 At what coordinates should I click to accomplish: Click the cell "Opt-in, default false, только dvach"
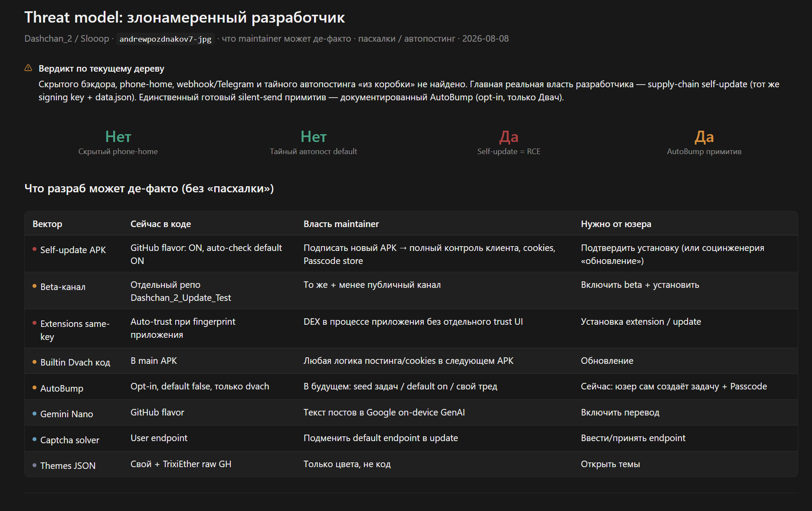click(200, 386)
